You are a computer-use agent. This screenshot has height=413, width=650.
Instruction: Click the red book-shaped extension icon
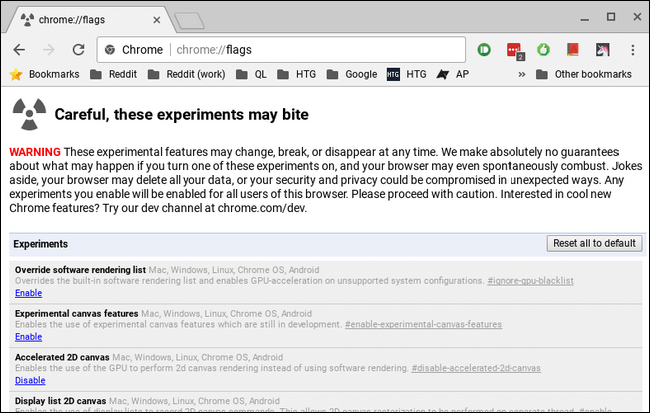pyautogui.click(x=573, y=50)
